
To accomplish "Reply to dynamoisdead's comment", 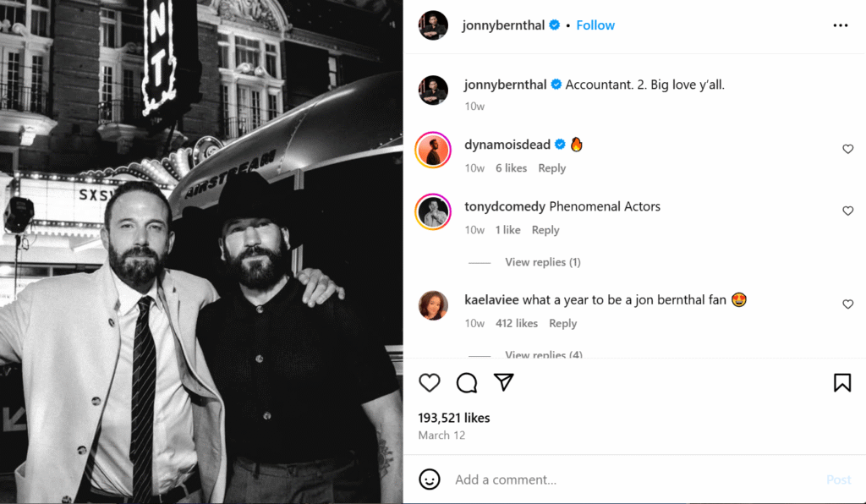I will coord(551,168).
